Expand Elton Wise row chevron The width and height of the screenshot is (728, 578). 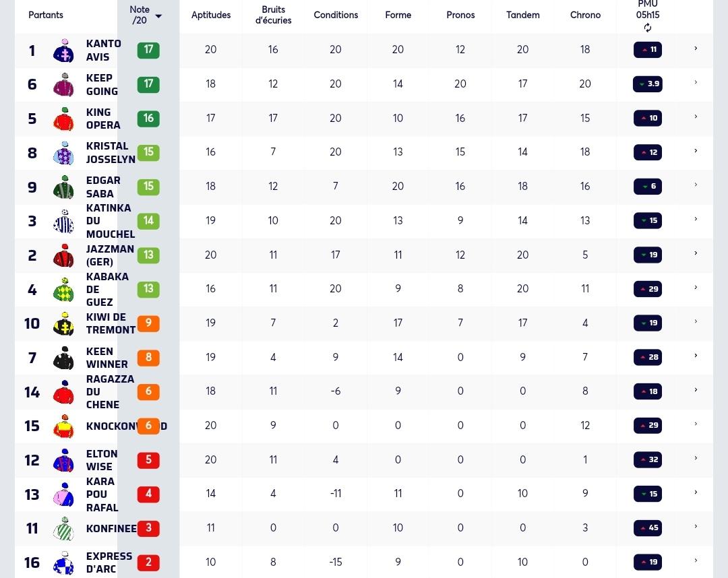pos(696,458)
